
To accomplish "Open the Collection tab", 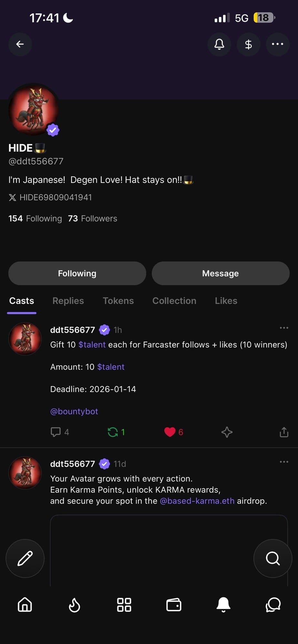I will pyautogui.click(x=174, y=301).
